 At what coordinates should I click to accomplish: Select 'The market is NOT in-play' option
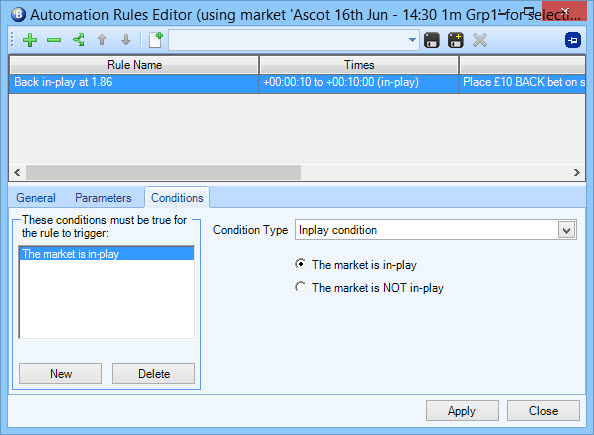pyautogui.click(x=300, y=287)
